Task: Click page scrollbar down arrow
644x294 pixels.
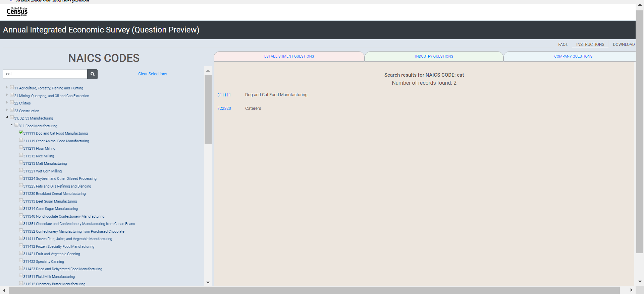Action: point(640,282)
